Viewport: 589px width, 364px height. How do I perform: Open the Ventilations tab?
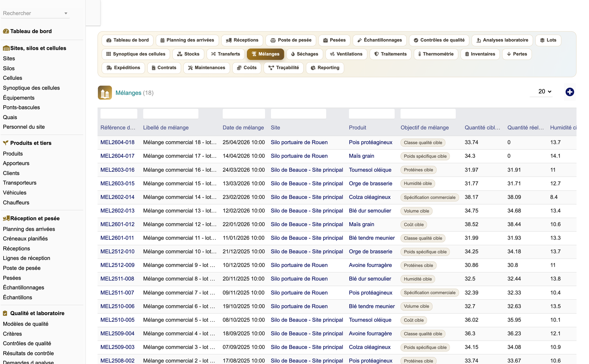tap(346, 54)
